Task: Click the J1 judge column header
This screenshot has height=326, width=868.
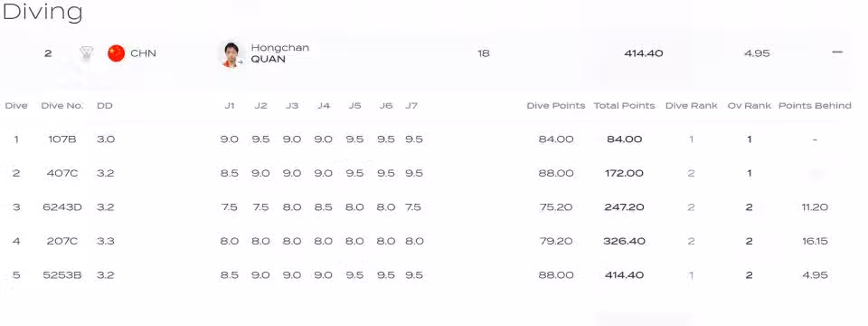Action: point(229,106)
